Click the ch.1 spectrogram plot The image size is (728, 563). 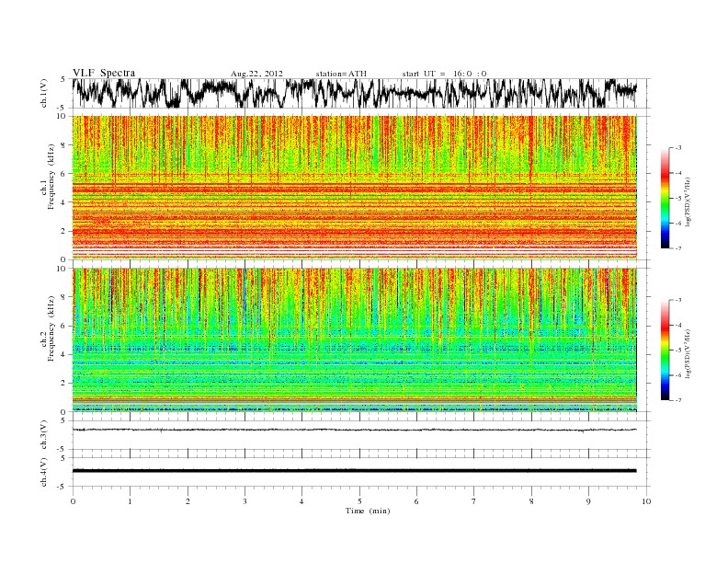coord(355,188)
